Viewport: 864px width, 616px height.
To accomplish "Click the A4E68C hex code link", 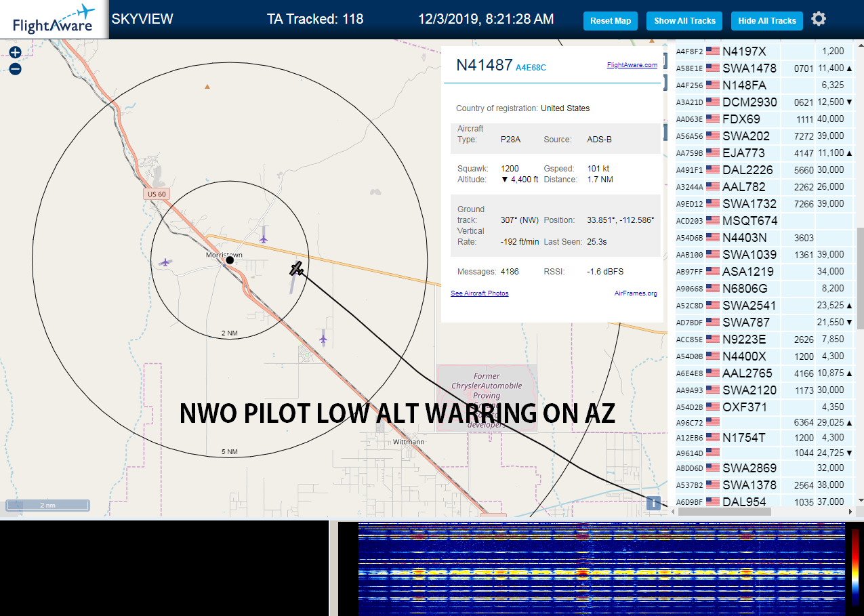I will coord(531,68).
